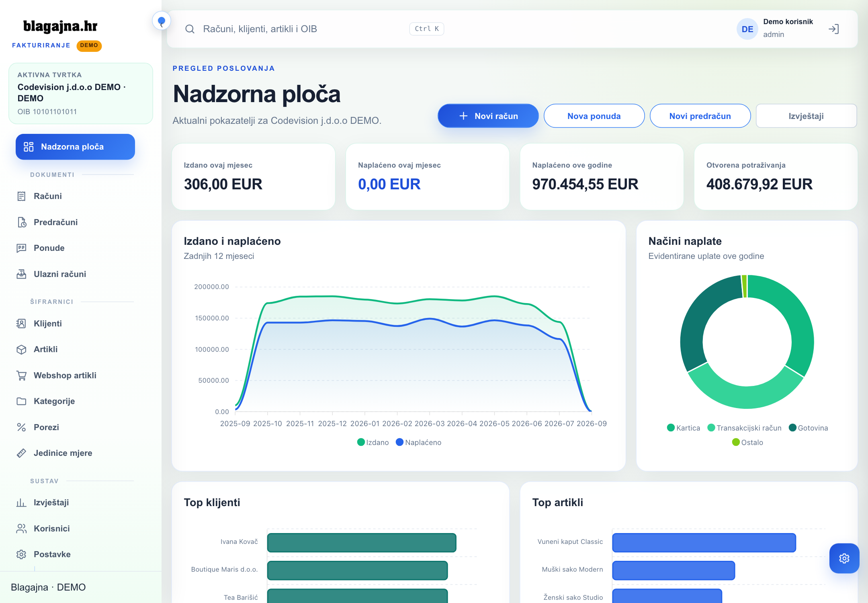Click the Ponude quote icon
This screenshot has width=868, height=603.
click(x=21, y=248)
